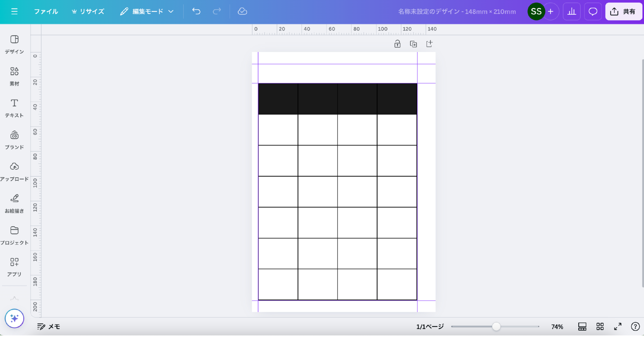This screenshot has width=644, height=338.
Task: Open the リサイズ options
Action: pyautogui.click(x=88, y=11)
